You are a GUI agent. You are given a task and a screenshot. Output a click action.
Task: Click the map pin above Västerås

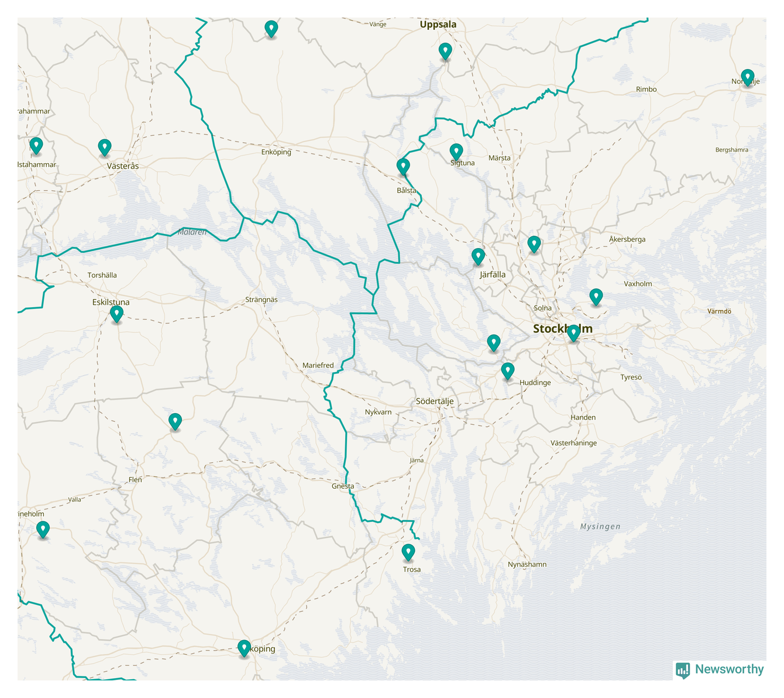(105, 147)
